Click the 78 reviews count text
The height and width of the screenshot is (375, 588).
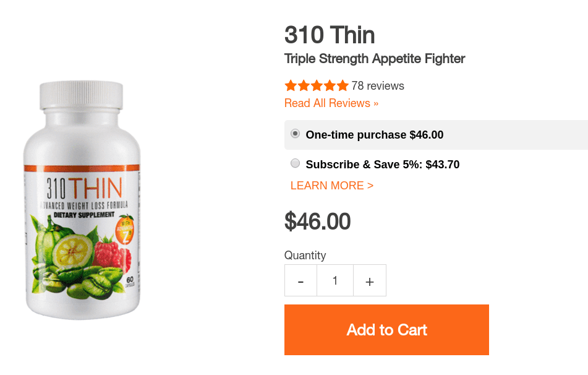[378, 86]
